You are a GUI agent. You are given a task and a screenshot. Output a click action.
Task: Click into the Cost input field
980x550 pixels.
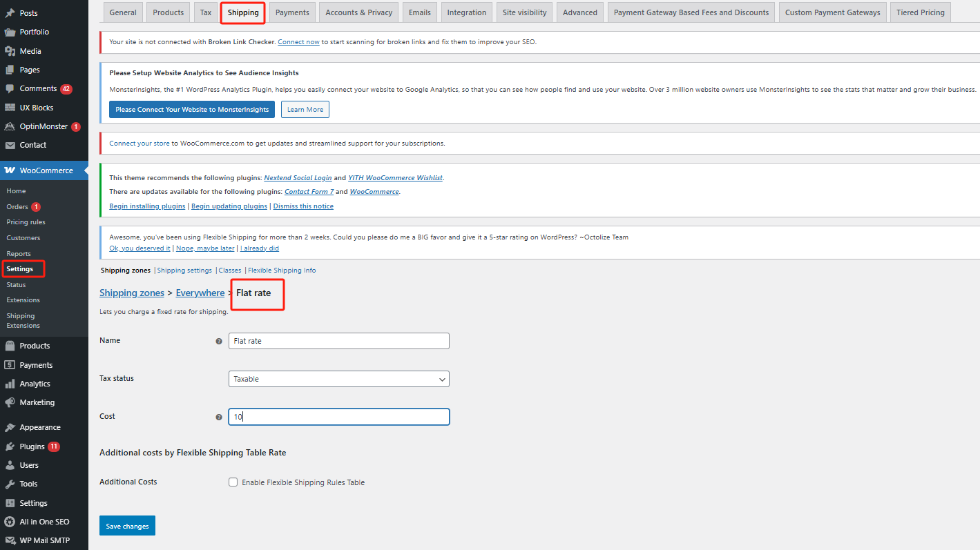tap(339, 417)
